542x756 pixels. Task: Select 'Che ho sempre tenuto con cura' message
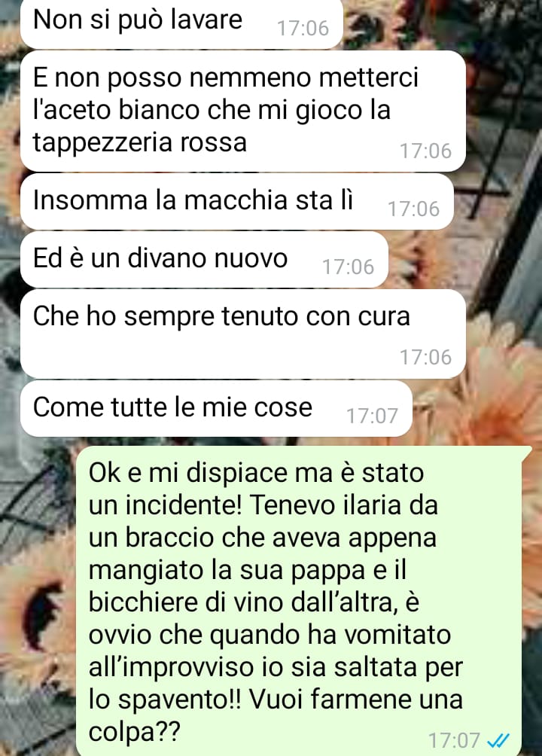point(242,334)
